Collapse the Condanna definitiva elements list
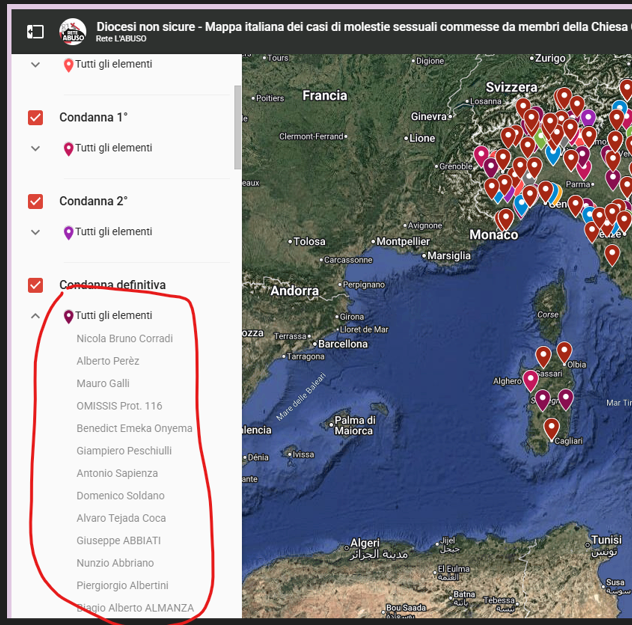Image resolution: width=632 pixels, height=625 pixels. click(x=36, y=316)
